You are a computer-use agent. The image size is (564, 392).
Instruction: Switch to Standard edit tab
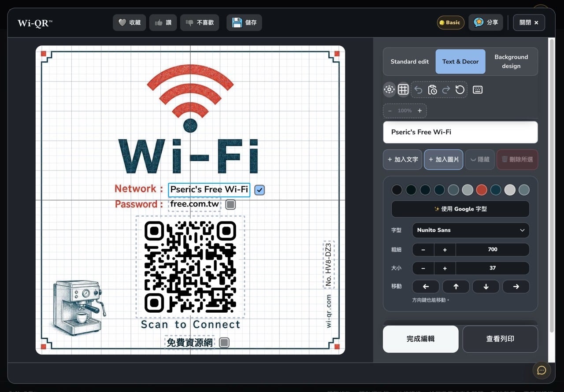pyautogui.click(x=409, y=62)
